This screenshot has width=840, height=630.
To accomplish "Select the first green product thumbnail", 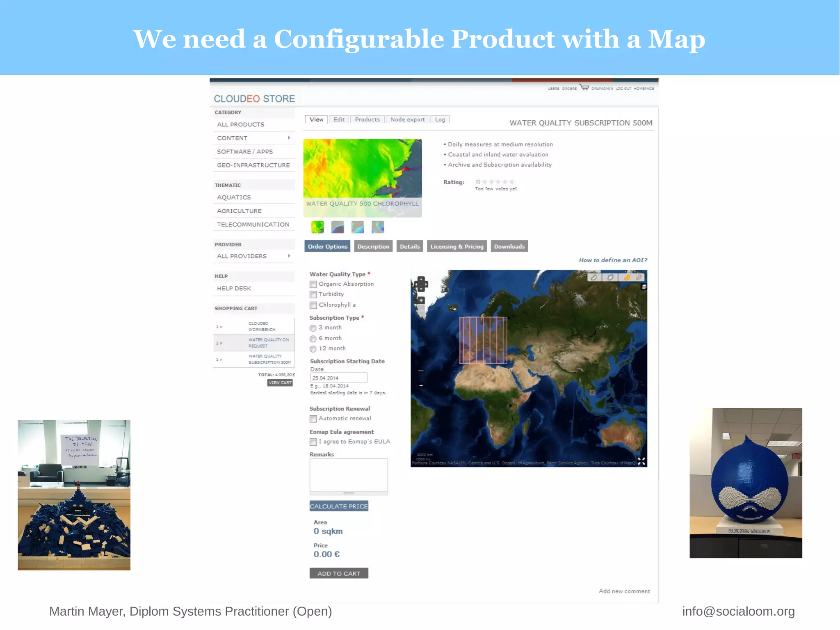I will (317, 227).
